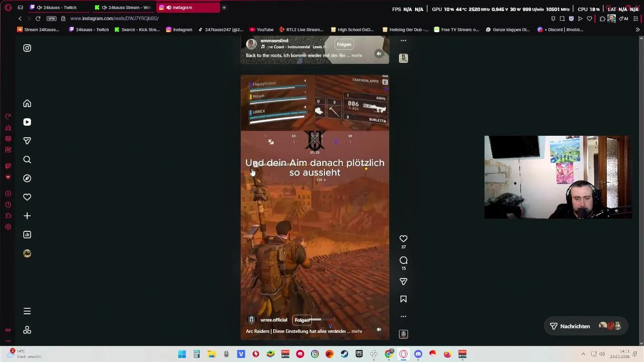Toggle the browser VPN badge

coord(51,19)
